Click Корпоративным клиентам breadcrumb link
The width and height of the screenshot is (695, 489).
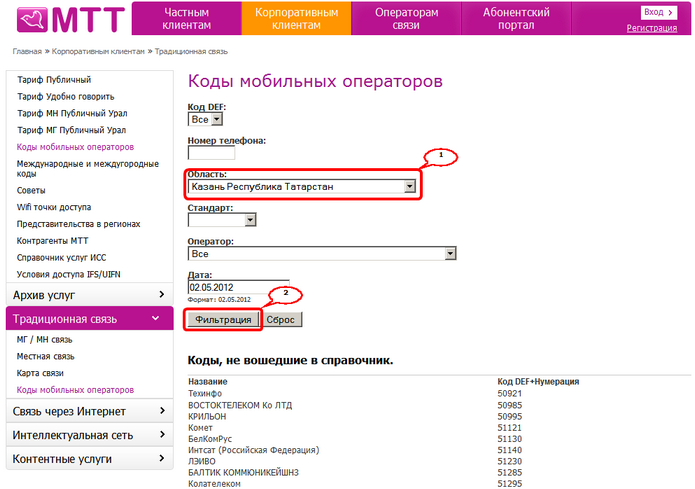pyautogui.click(x=98, y=51)
